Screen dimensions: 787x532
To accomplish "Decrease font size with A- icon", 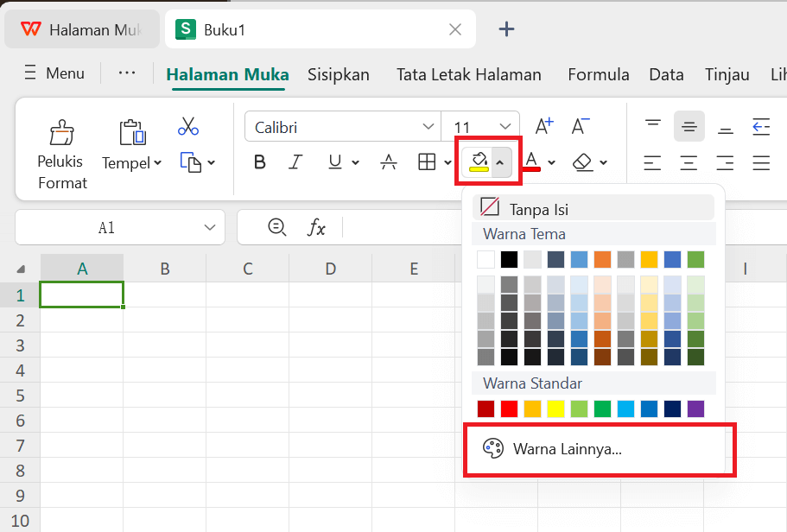I will coord(582,125).
